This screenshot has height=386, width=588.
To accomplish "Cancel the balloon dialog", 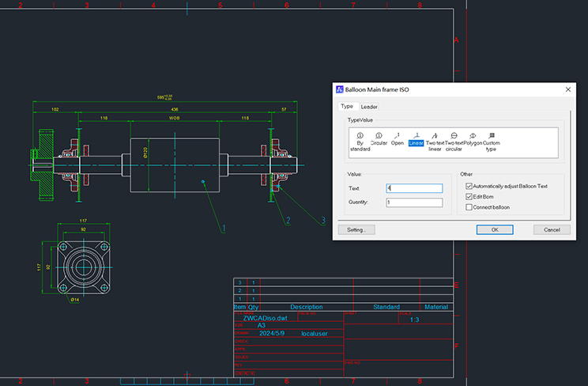I will pyautogui.click(x=552, y=229).
